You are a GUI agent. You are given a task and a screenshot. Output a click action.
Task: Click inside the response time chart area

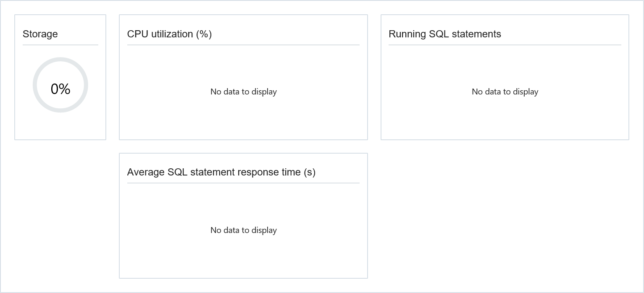244,230
